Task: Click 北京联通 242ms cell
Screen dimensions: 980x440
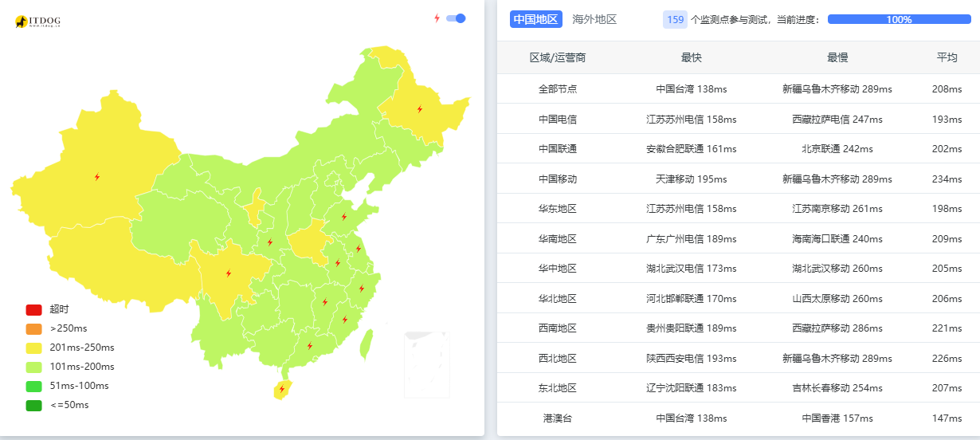Action: 837,149
